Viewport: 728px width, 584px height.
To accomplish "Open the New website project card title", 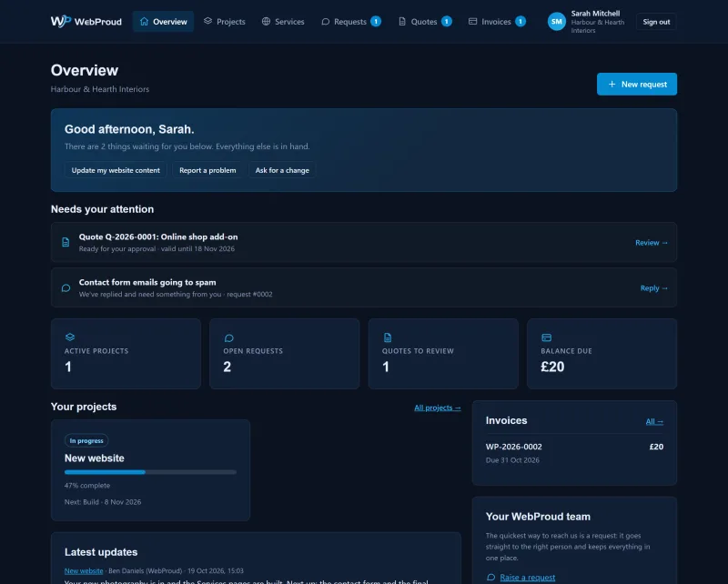I will pyautogui.click(x=95, y=458).
